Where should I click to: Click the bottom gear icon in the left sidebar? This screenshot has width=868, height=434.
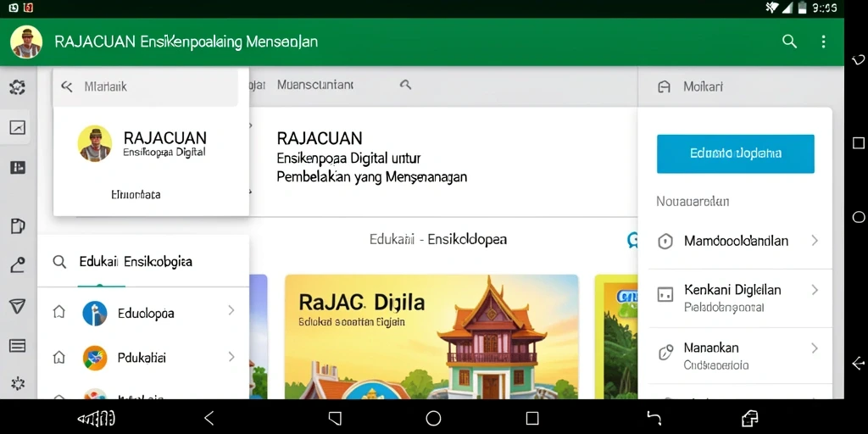(18, 383)
